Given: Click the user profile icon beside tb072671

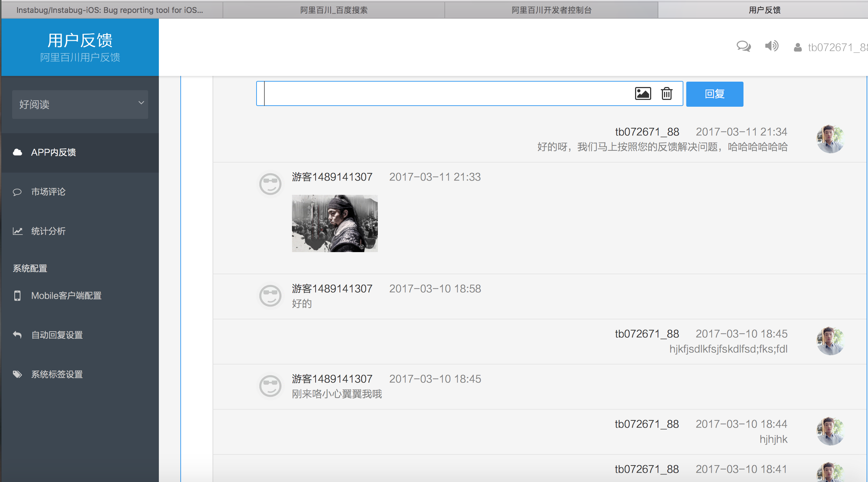Looking at the screenshot, I should tap(798, 47).
